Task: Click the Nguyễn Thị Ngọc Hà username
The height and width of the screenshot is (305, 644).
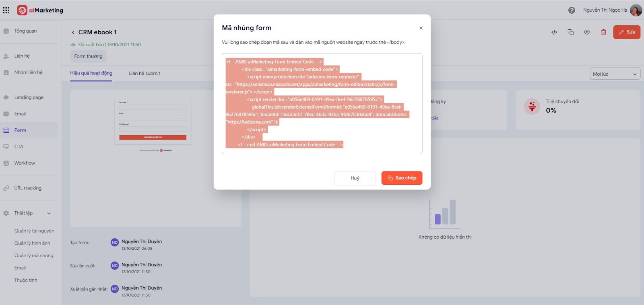Action: pyautogui.click(x=605, y=10)
